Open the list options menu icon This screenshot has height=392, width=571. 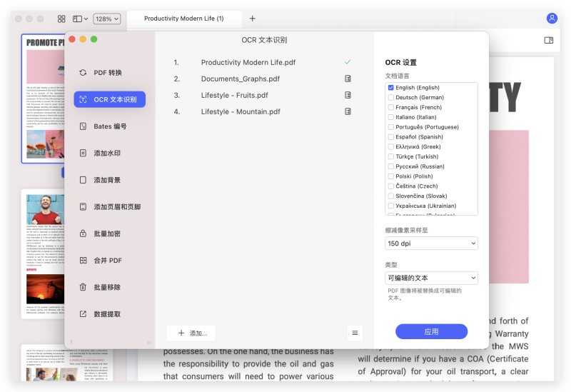[355, 333]
